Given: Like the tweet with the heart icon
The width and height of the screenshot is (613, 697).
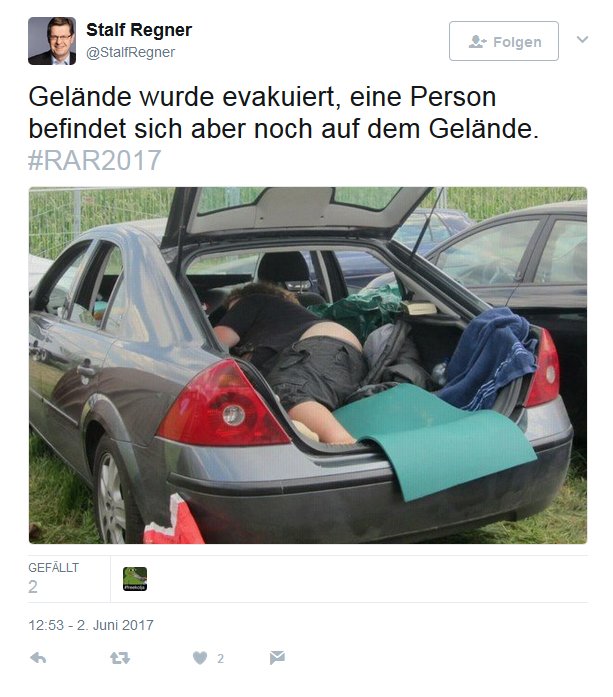Looking at the screenshot, I should [200, 657].
